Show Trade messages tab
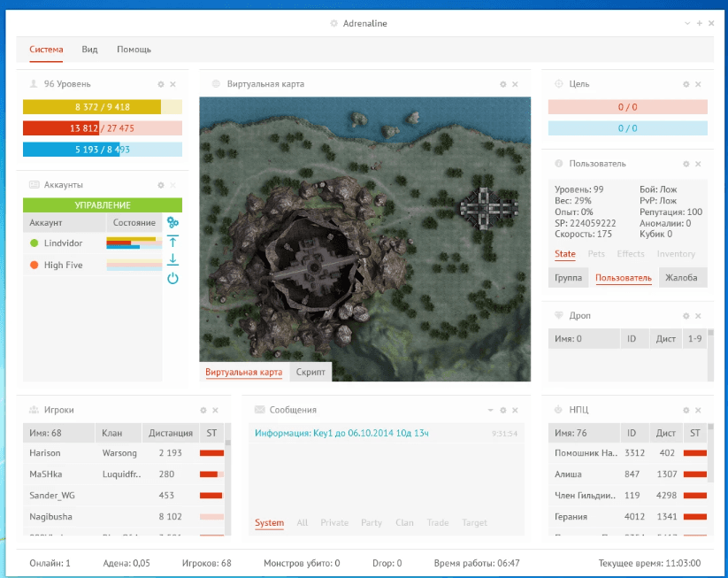The width and height of the screenshot is (728, 578). click(438, 523)
